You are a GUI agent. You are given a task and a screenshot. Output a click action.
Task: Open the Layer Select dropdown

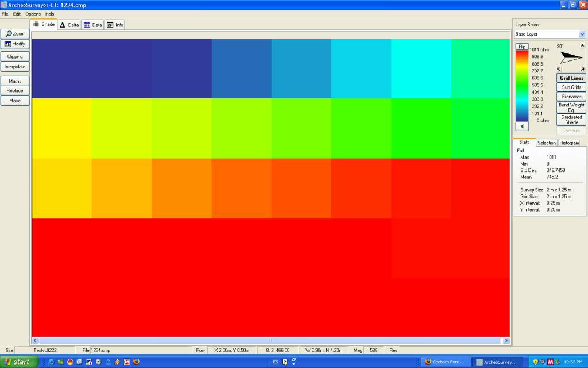point(550,34)
